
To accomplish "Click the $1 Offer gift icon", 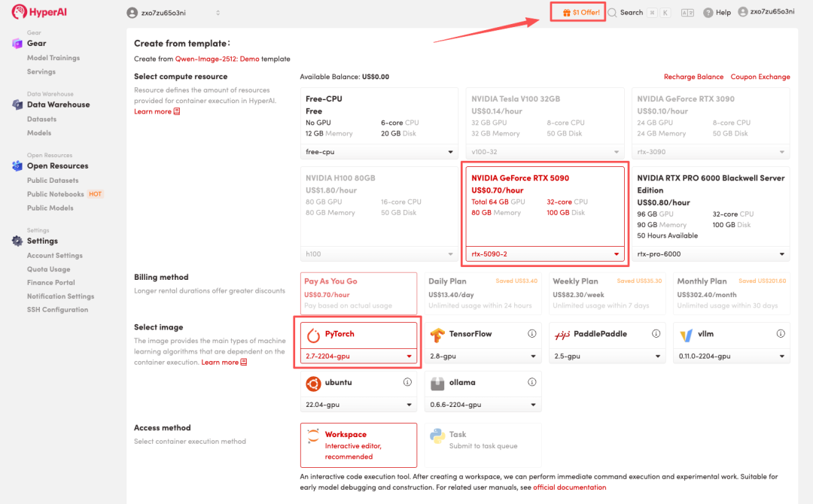I will [567, 13].
